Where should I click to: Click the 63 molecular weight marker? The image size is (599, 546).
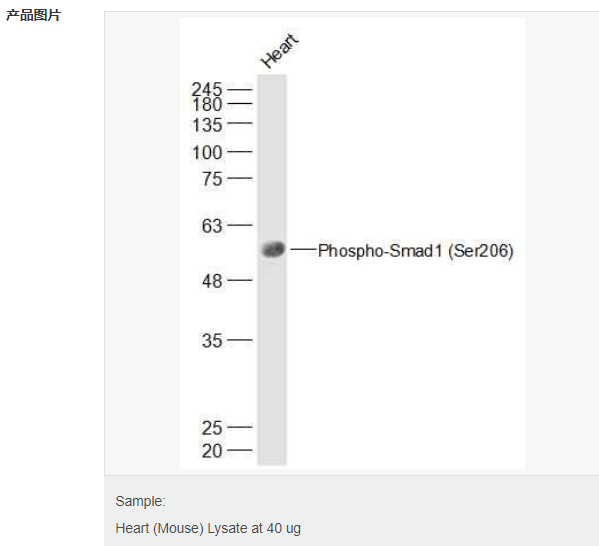click(x=212, y=226)
